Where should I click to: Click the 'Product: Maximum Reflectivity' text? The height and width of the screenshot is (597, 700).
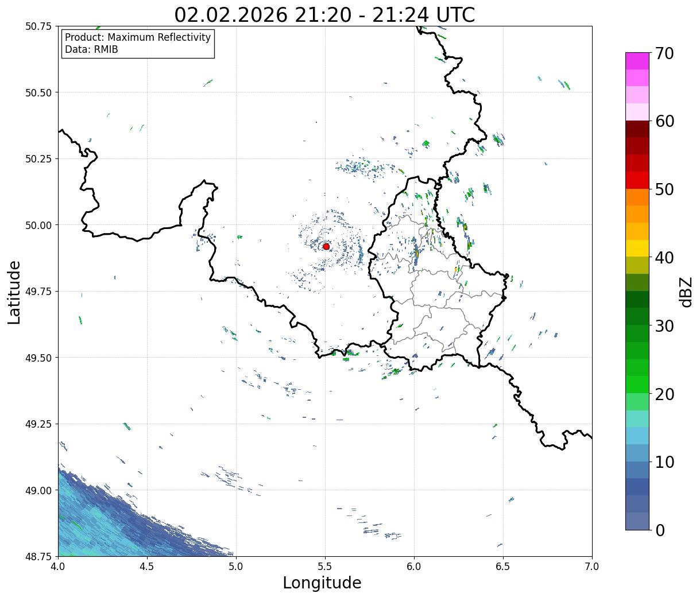coord(138,37)
